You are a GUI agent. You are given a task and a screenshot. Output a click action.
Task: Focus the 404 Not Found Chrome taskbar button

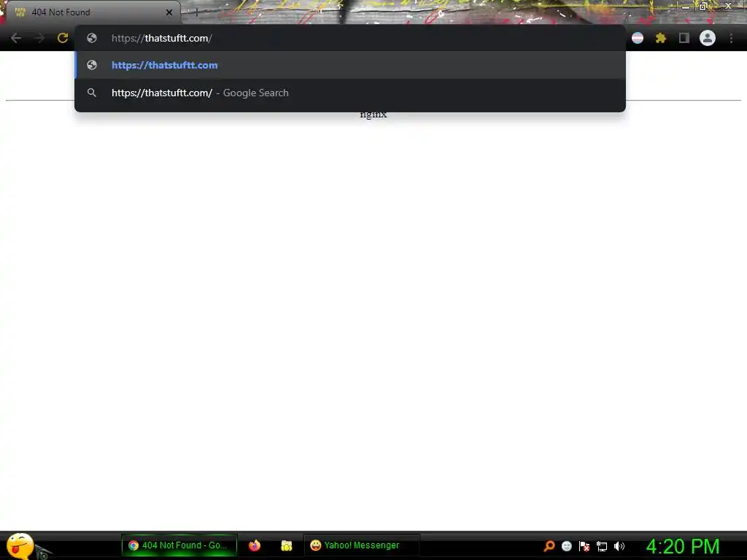tap(179, 545)
